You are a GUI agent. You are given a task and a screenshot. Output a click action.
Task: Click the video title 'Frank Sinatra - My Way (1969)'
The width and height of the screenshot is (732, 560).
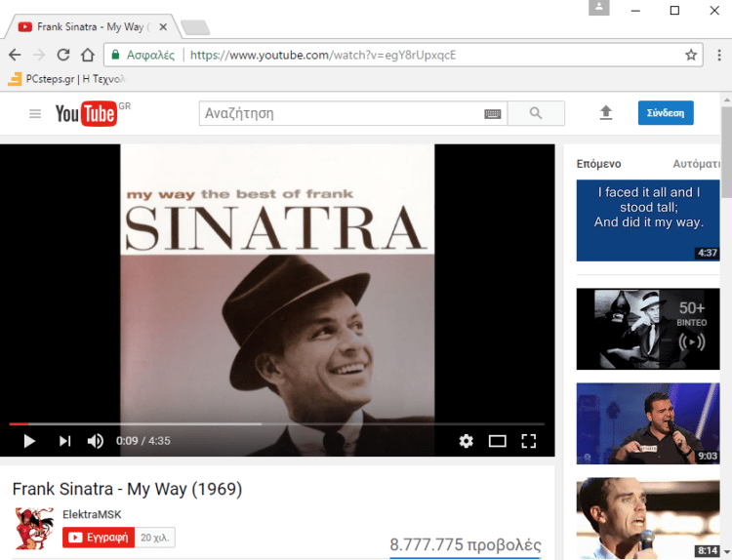[x=128, y=489]
